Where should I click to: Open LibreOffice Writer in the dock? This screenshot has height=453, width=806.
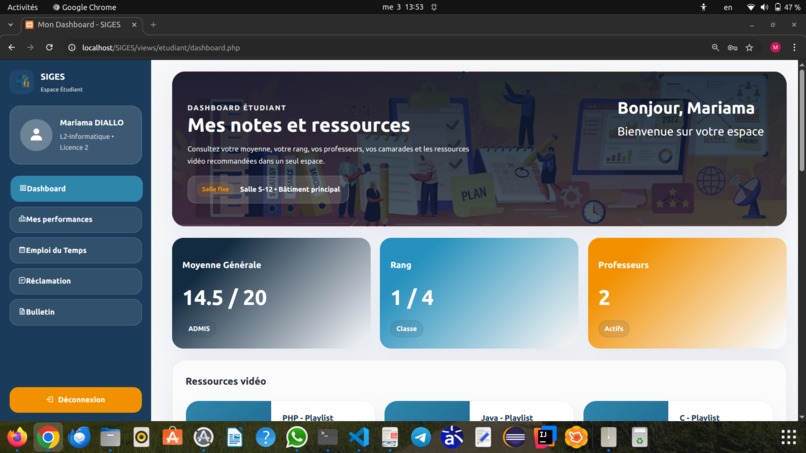(234, 438)
